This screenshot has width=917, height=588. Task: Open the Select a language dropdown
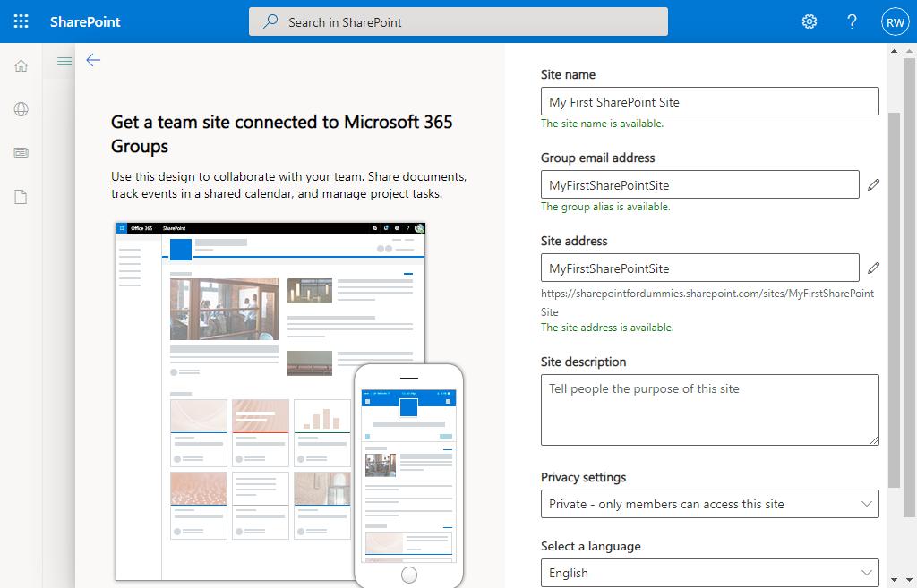coord(709,573)
